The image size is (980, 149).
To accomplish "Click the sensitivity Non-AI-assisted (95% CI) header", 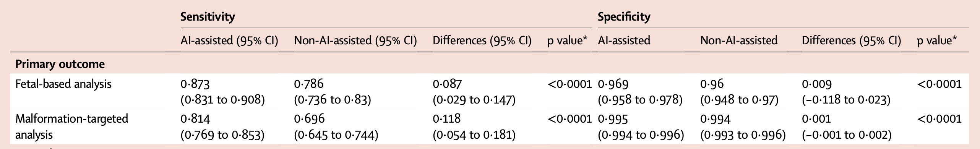I will point(355,40).
